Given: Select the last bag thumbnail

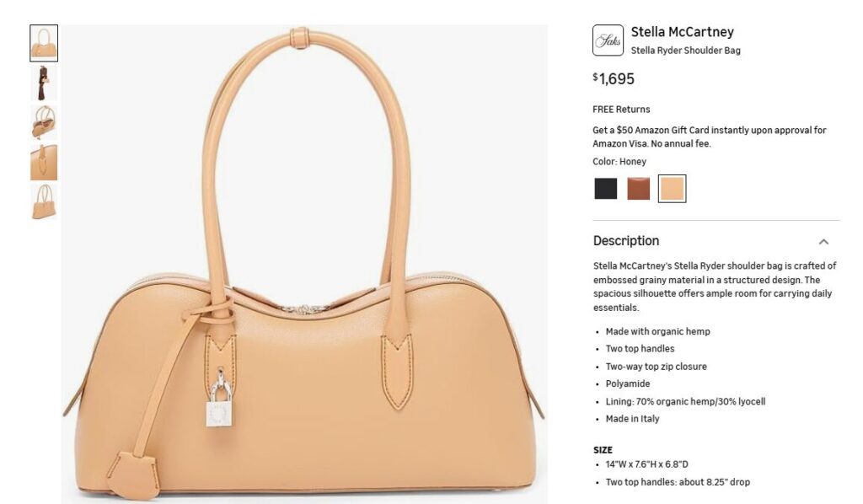Looking at the screenshot, I should (x=44, y=202).
